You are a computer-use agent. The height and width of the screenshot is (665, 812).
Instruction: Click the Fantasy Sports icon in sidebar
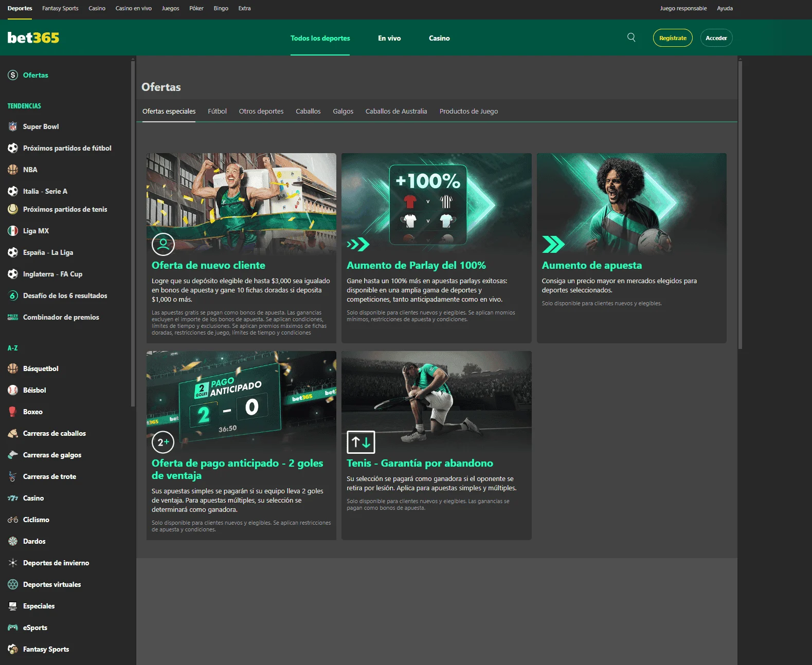point(13,649)
